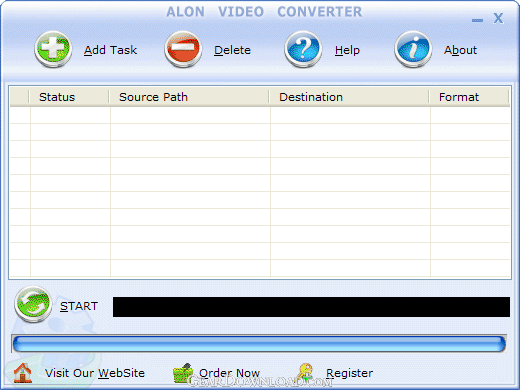The image size is (520, 390).
Task: Open the Register link
Action: [349, 373]
